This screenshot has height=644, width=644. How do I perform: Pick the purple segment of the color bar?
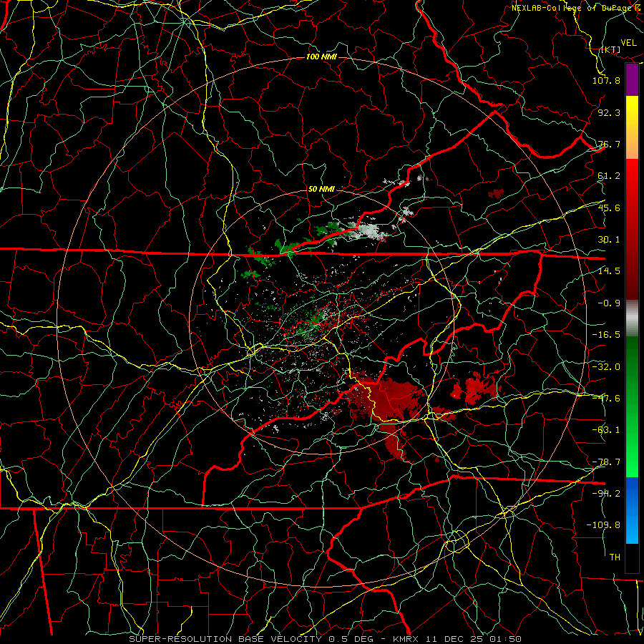pyautogui.click(x=632, y=80)
